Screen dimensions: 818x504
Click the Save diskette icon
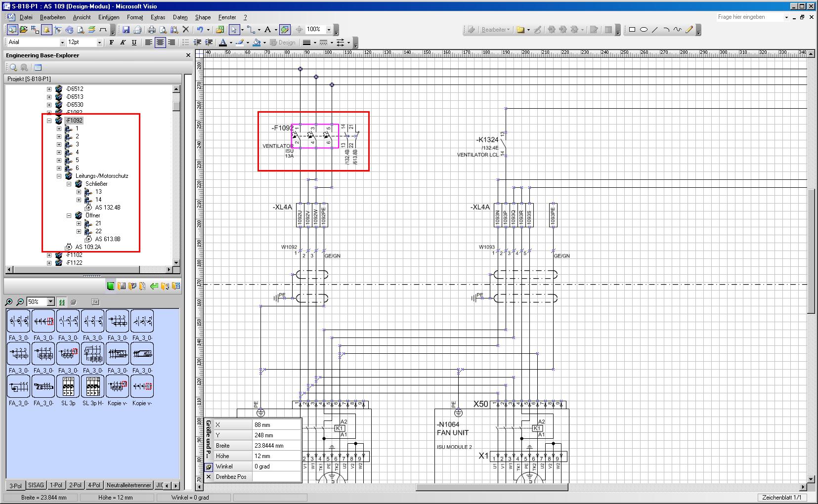coord(126,30)
